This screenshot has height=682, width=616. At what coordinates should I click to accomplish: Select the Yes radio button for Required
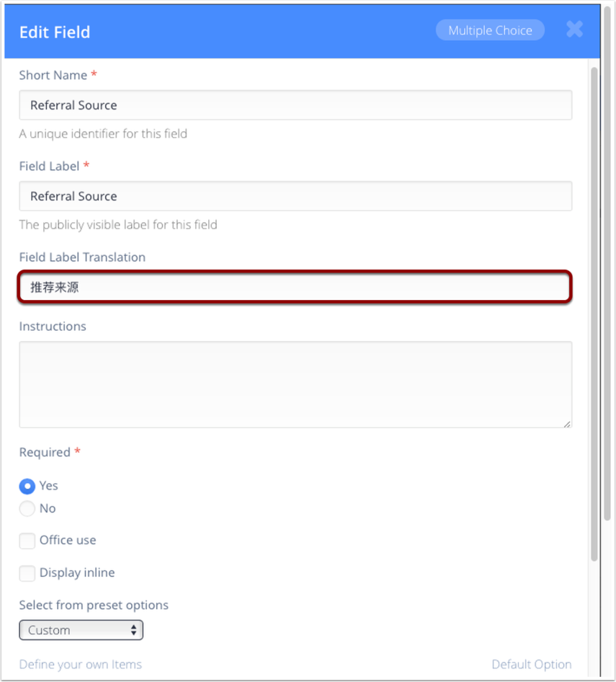pyautogui.click(x=27, y=486)
